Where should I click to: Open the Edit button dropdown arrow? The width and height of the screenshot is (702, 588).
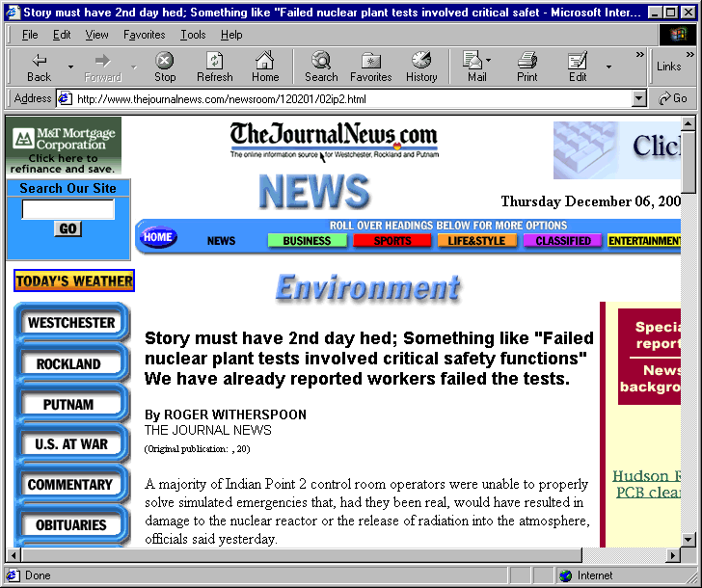tap(608, 67)
